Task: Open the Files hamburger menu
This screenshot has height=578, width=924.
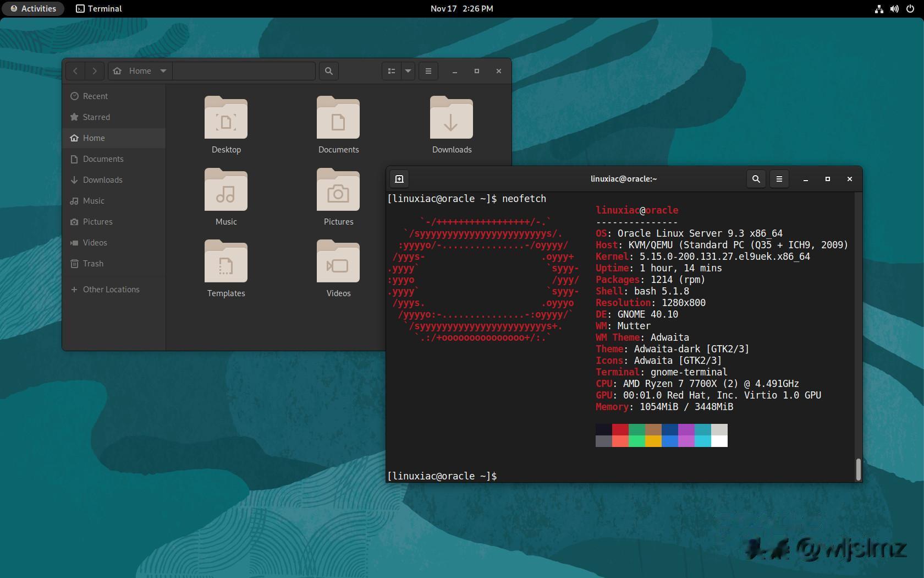Action: [428, 71]
